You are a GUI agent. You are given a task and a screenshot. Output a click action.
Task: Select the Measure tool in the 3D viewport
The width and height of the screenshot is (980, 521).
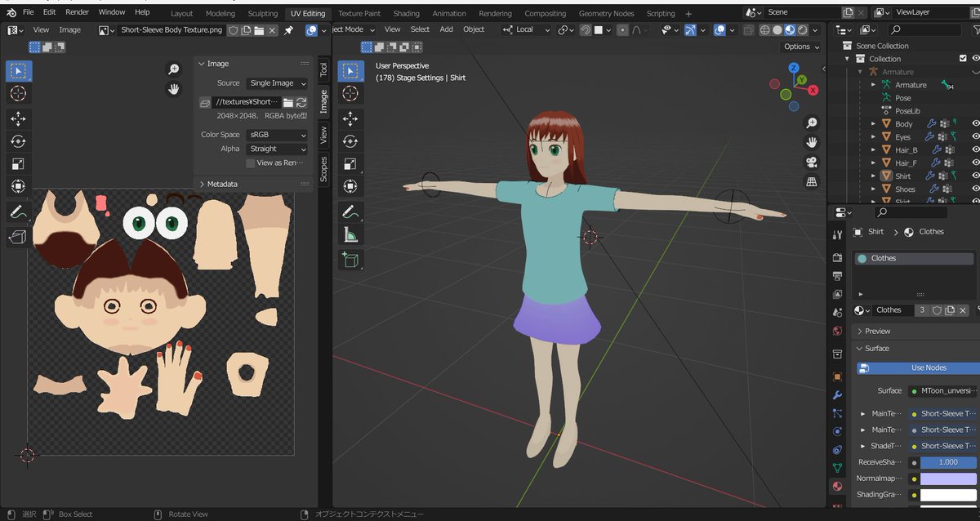tap(351, 236)
